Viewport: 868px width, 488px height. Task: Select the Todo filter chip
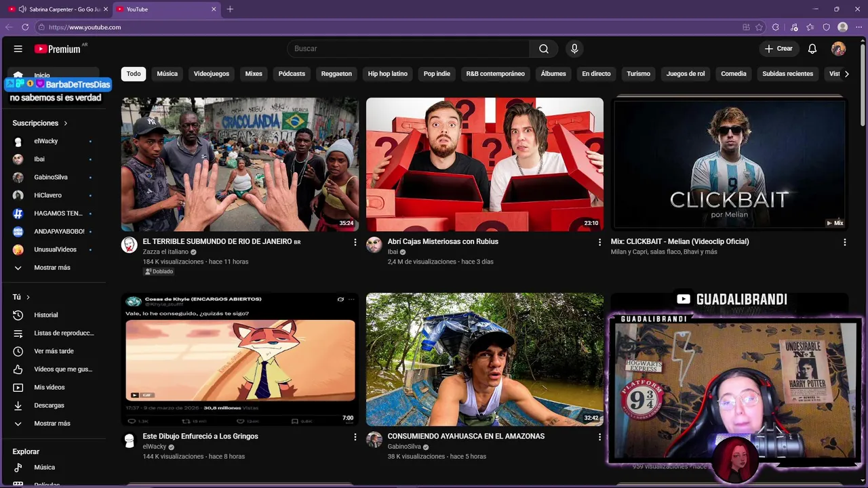point(134,74)
